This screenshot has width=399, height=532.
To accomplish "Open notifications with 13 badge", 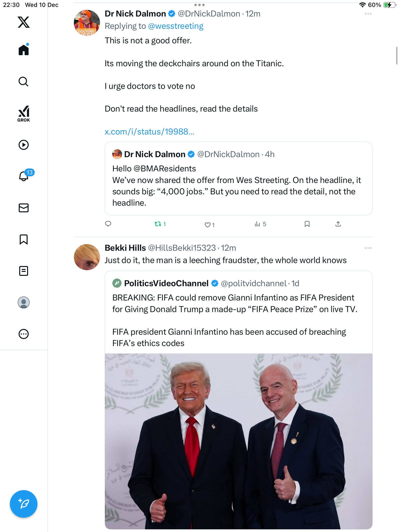I will click(x=24, y=176).
